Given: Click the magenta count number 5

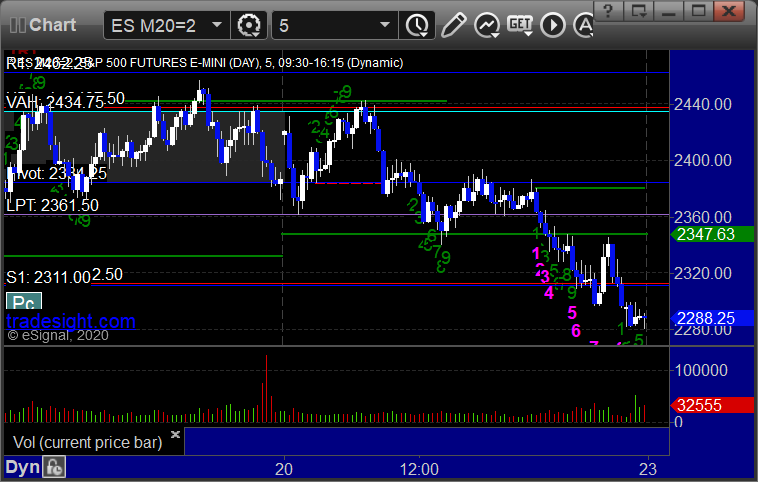Looking at the screenshot, I should [x=572, y=313].
